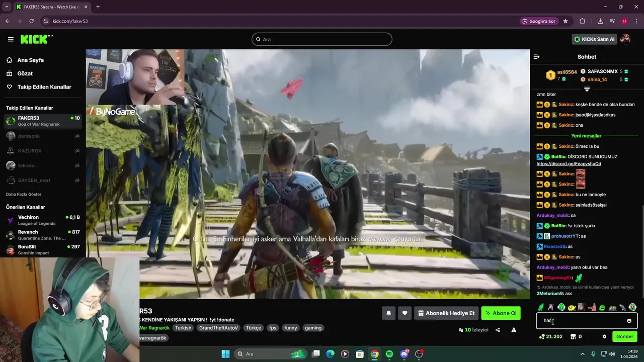Image resolution: width=644 pixels, height=362 pixels.
Task: Click the funny tag
Action: tap(290, 328)
